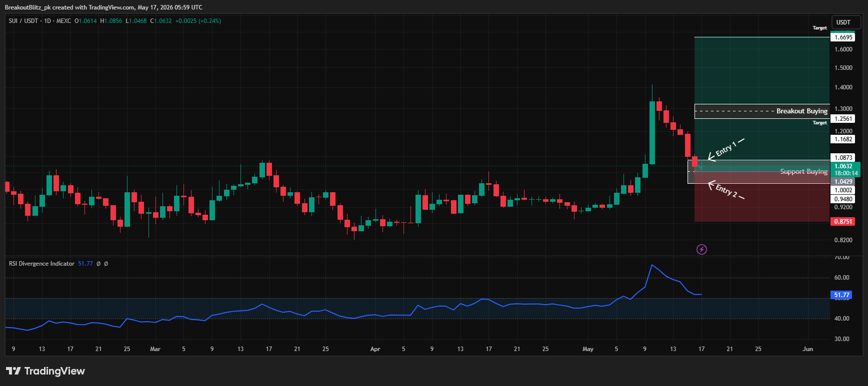
Task: Click the close price value C1.0632
Action: [161, 21]
